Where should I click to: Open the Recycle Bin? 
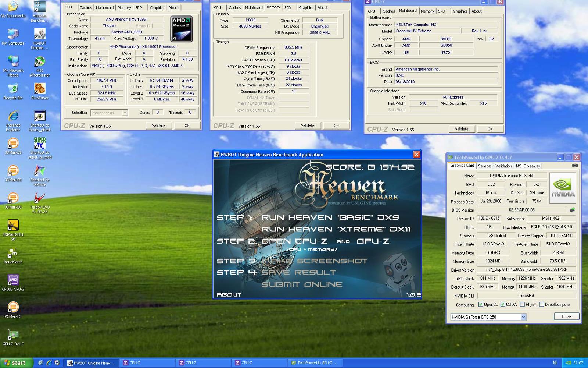pos(13,91)
